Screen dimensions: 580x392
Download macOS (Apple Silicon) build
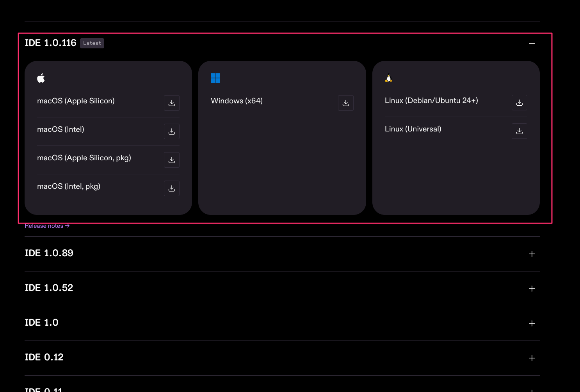(x=172, y=103)
